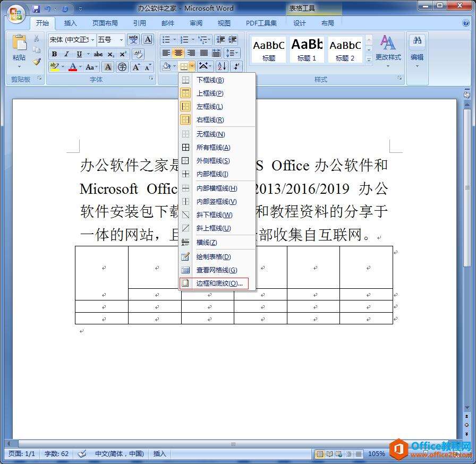Click the distributed alignment icon
The image size is (476, 464).
tap(216, 53)
